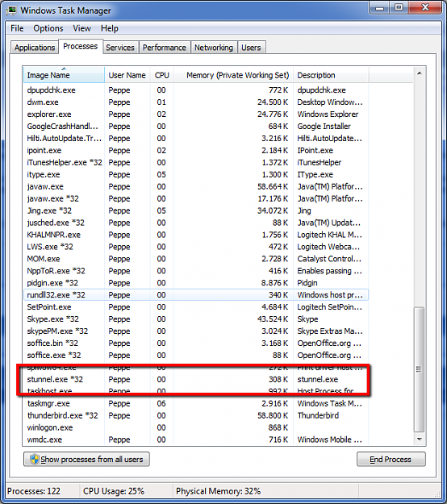Select the iTunesHelper.exe *32 process

[x=196, y=162]
